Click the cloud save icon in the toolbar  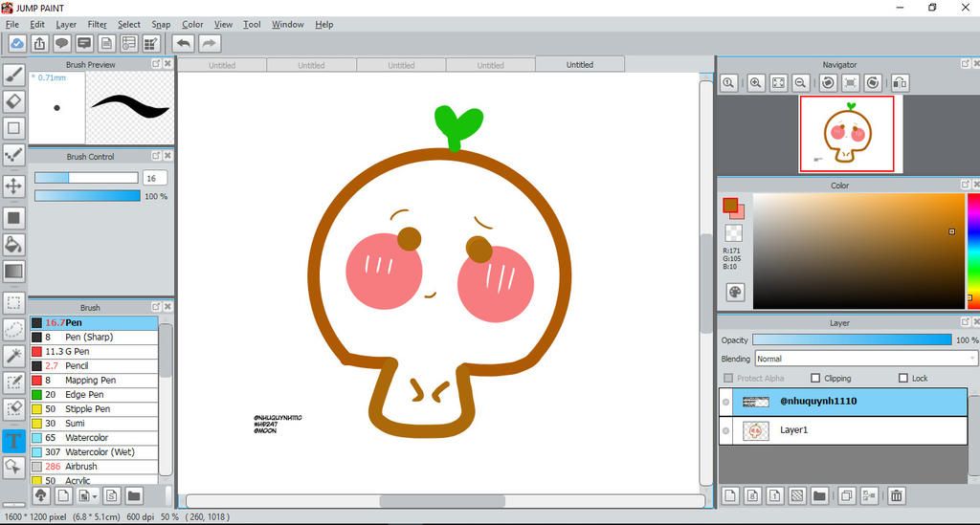pyautogui.click(x=17, y=43)
